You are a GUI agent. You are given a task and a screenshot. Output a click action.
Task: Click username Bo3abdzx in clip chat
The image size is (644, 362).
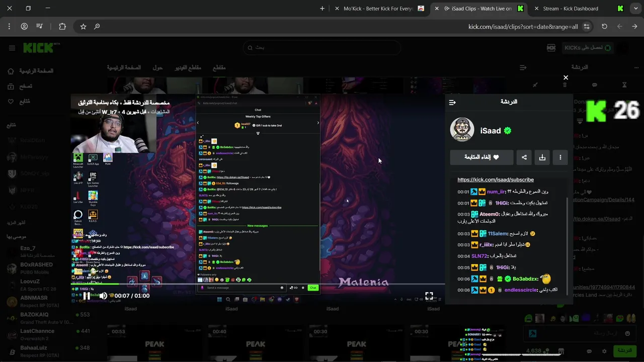pos(526,279)
